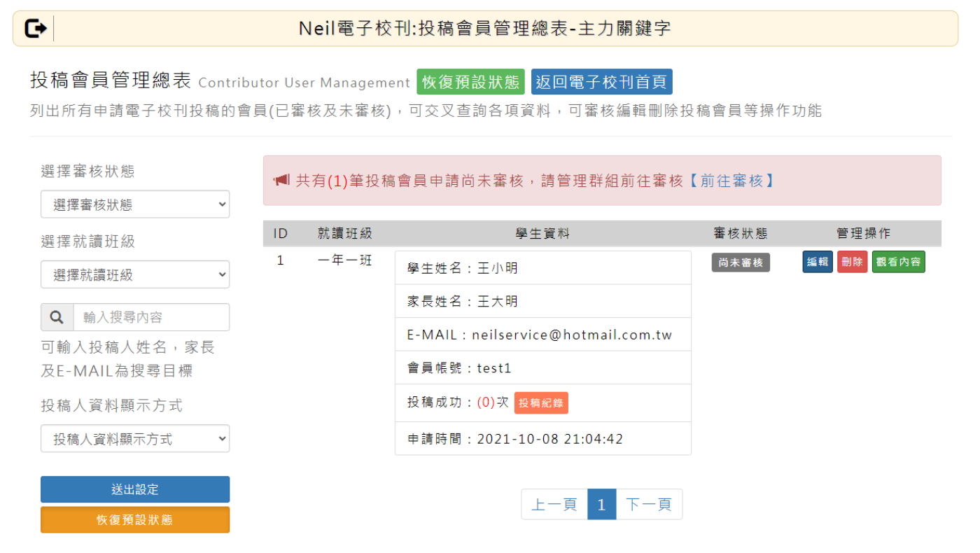Screen dimensions: 980x553
Task: Click the 尚未審核 status badge
Action: (x=741, y=262)
